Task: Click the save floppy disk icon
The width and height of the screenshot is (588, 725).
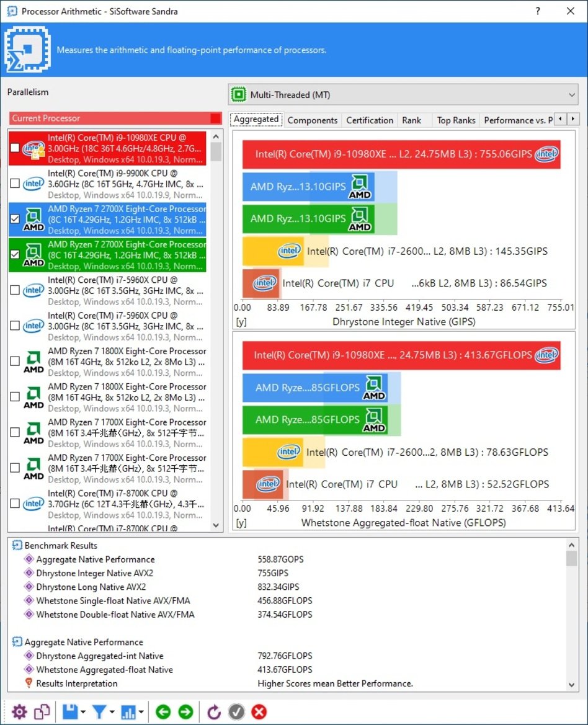Action: 70,711
